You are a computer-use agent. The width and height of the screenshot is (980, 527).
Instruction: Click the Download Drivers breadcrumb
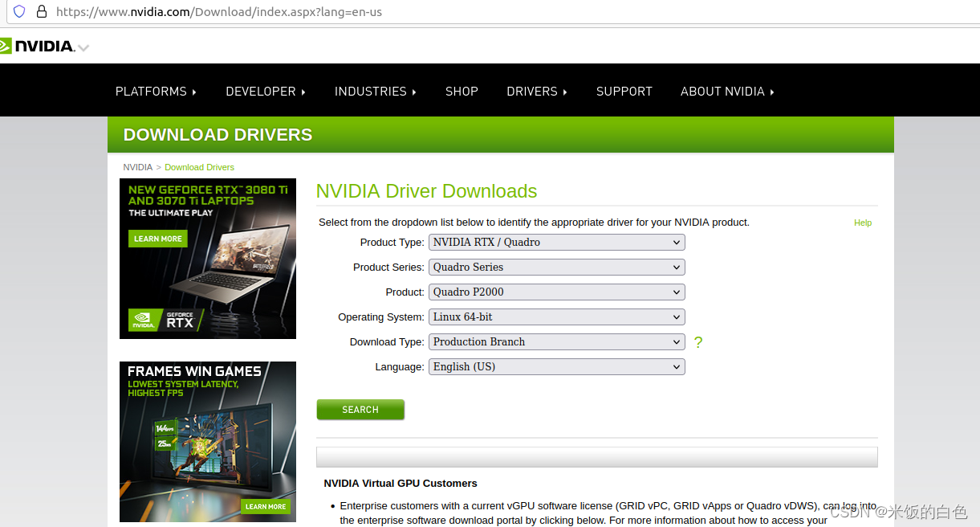pos(200,167)
